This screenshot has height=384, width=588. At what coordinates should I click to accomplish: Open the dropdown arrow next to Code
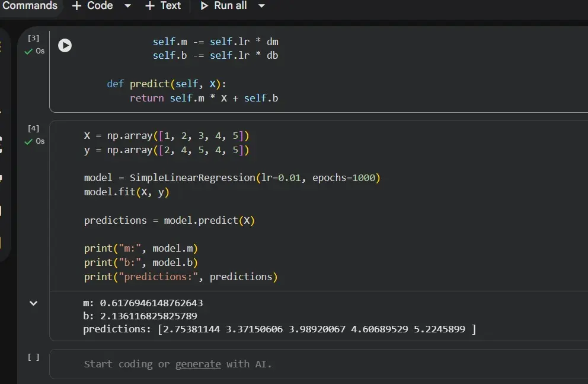point(127,6)
